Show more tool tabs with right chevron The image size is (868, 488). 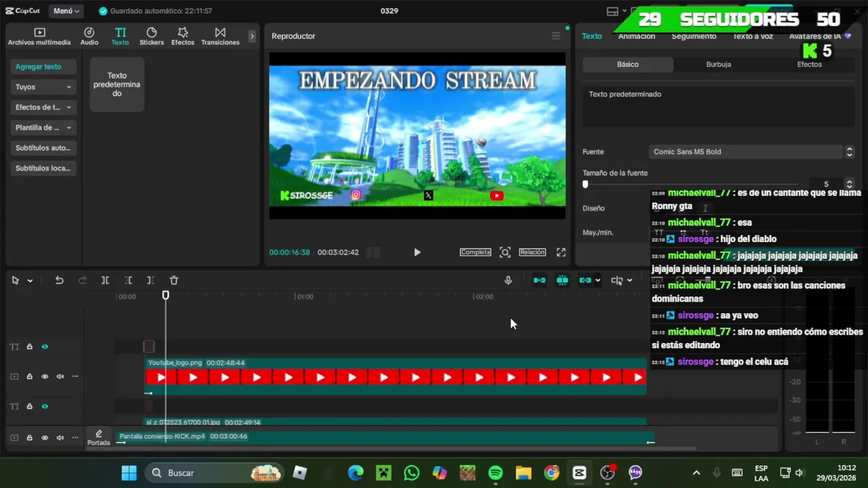pos(252,37)
